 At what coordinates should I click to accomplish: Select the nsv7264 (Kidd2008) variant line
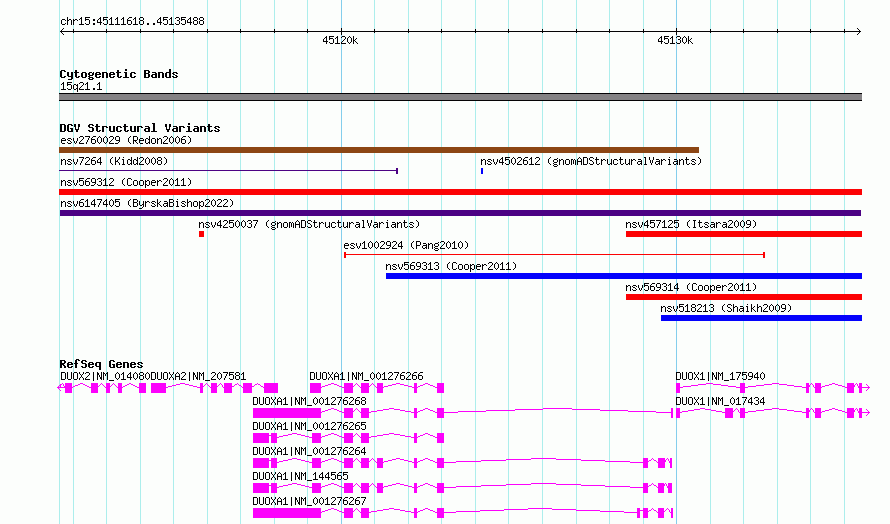pyautogui.click(x=228, y=171)
